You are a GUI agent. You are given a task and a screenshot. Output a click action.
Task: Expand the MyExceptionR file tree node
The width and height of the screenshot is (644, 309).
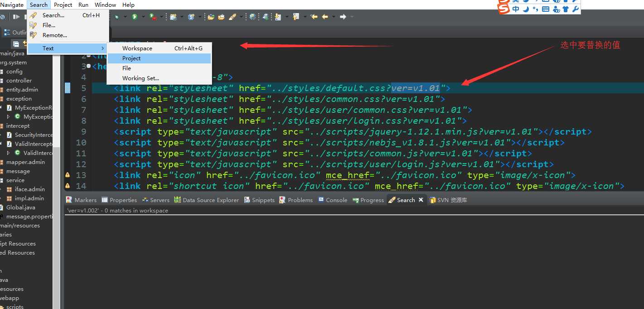[x=2, y=108]
